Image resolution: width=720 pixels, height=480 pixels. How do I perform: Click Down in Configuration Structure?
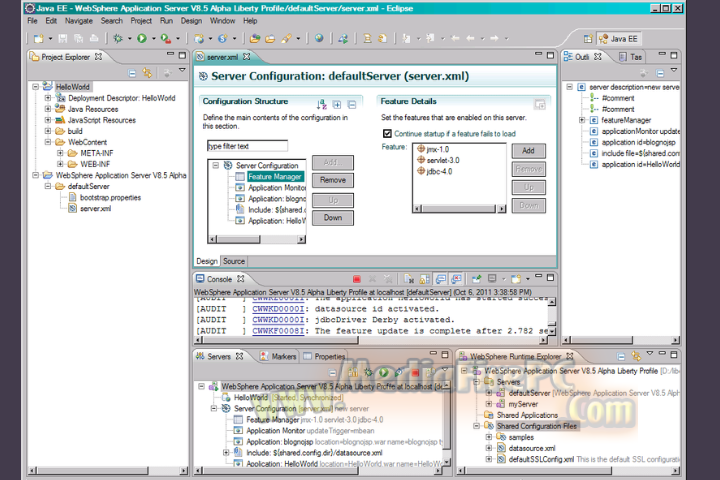(333, 218)
